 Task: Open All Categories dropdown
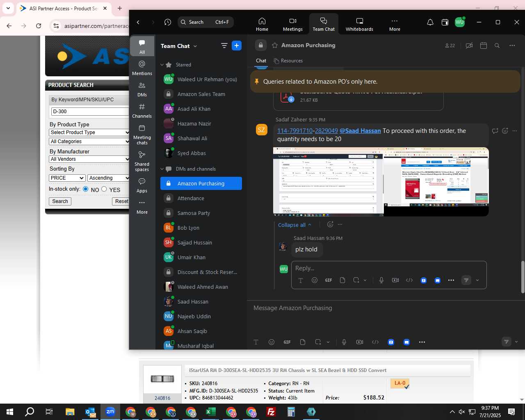point(89,142)
